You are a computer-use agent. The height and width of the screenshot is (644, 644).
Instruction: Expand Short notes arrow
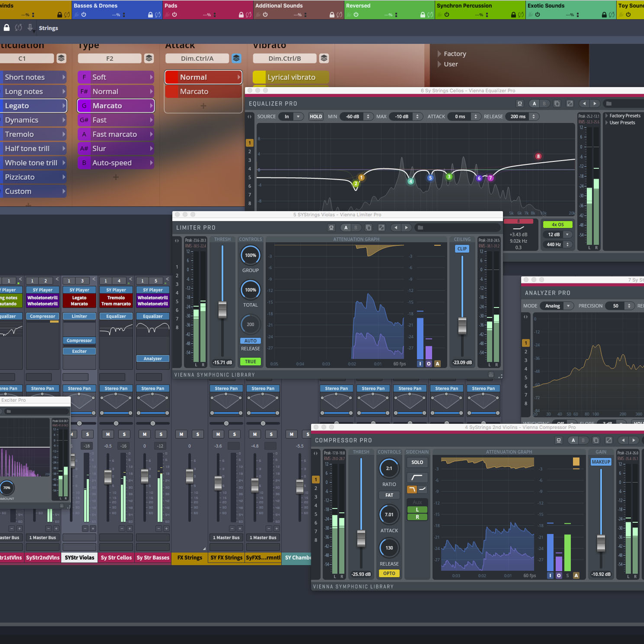tap(64, 77)
